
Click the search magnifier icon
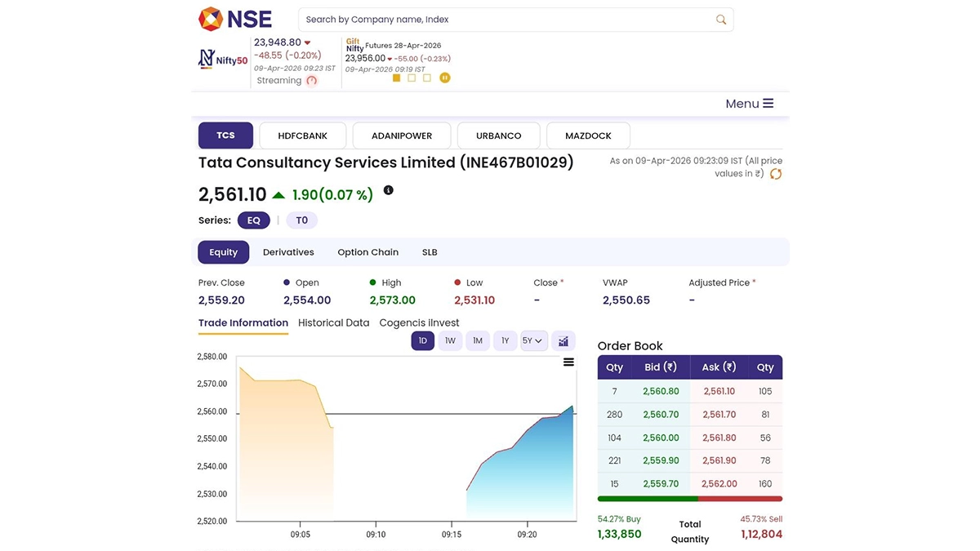coord(720,20)
